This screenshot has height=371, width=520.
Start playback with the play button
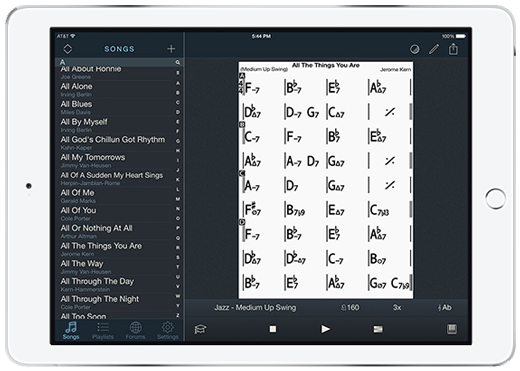tap(325, 329)
